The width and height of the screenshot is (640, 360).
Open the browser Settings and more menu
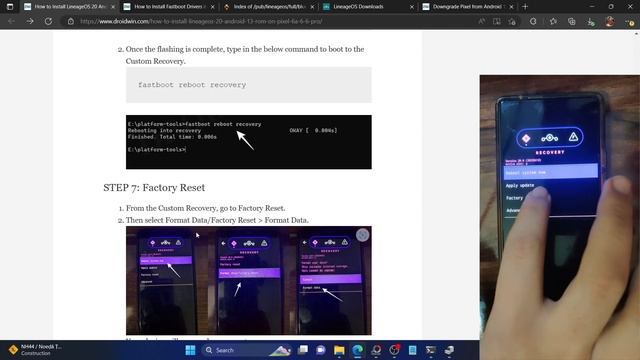click(629, 21)
